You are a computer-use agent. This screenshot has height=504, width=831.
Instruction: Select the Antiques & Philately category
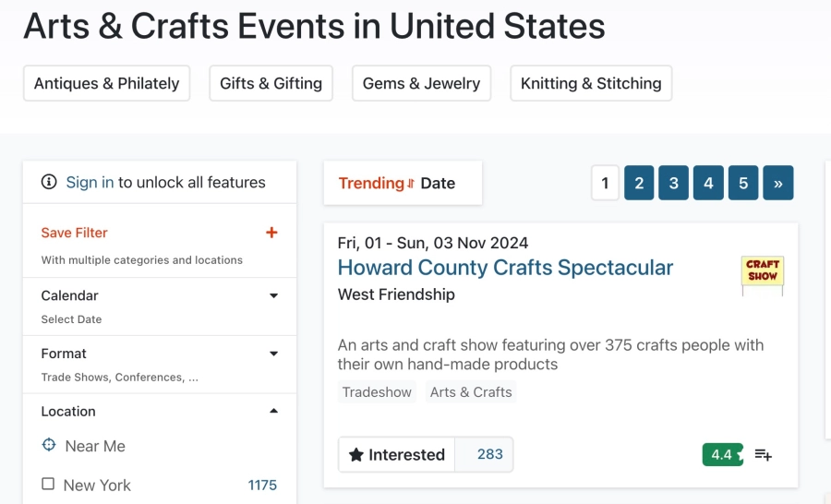[106, 83]
